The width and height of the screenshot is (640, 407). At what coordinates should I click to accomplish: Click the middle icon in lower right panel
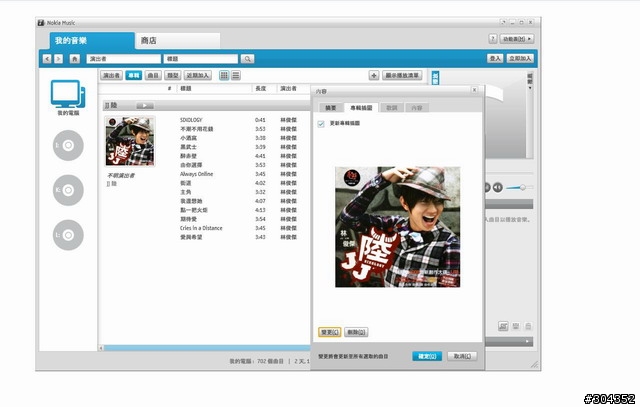516,326
